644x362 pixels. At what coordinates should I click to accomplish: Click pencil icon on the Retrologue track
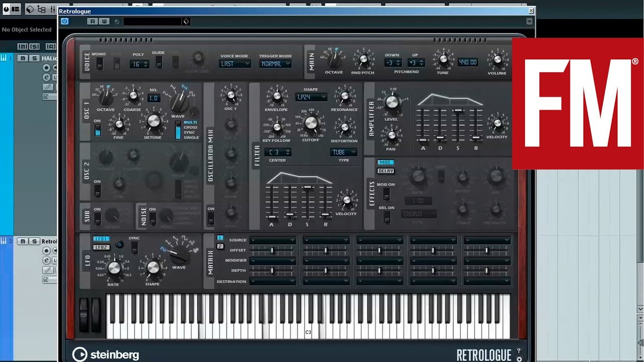coord(47,270)
